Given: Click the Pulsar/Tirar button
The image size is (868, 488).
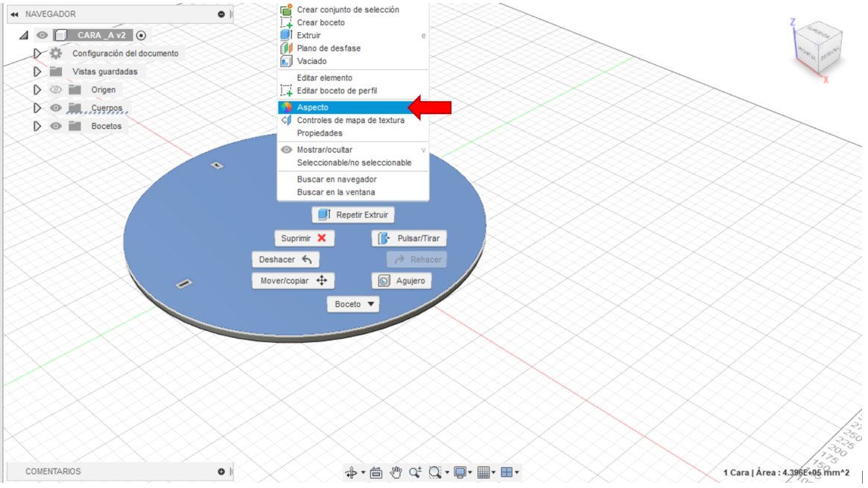Looking at the screenshot, I should [x=409, y=238].
